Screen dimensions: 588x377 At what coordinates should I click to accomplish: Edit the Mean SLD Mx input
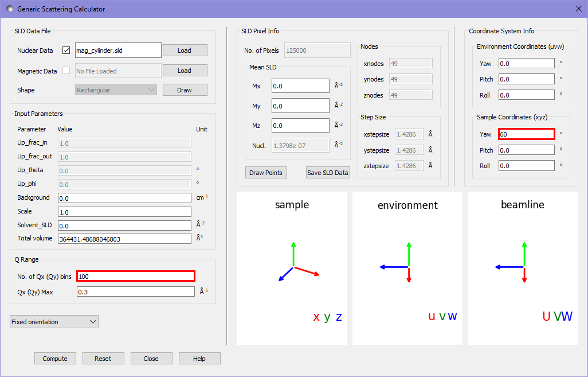pos(300,86)
